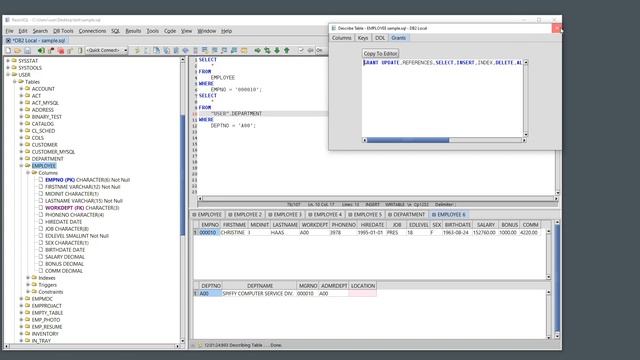Image resolution: width=640 pixels, height=360 pixels.
Task: Click the New file icon in the toolbar
Action: [x=8, y=51]
